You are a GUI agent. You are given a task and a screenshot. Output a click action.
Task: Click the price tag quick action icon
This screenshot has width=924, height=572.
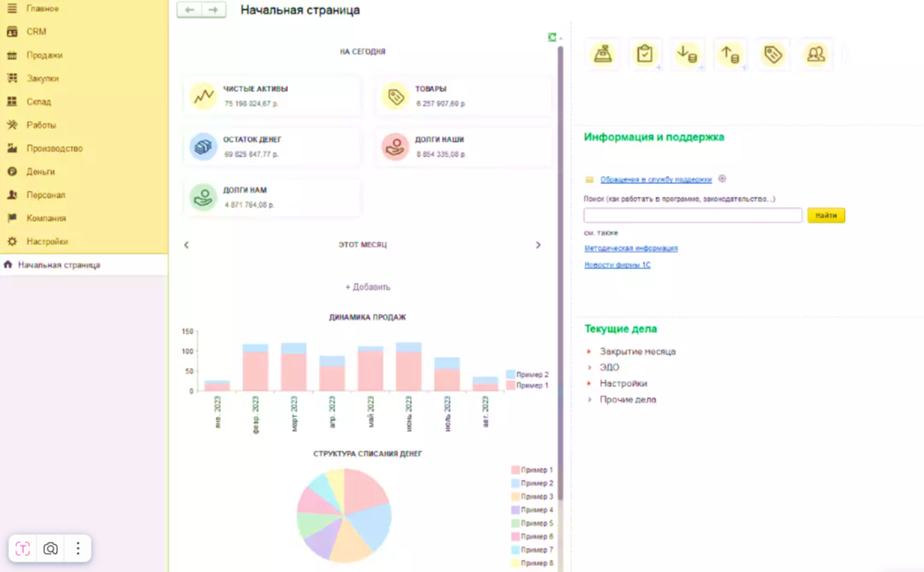[x=772, y=54]
